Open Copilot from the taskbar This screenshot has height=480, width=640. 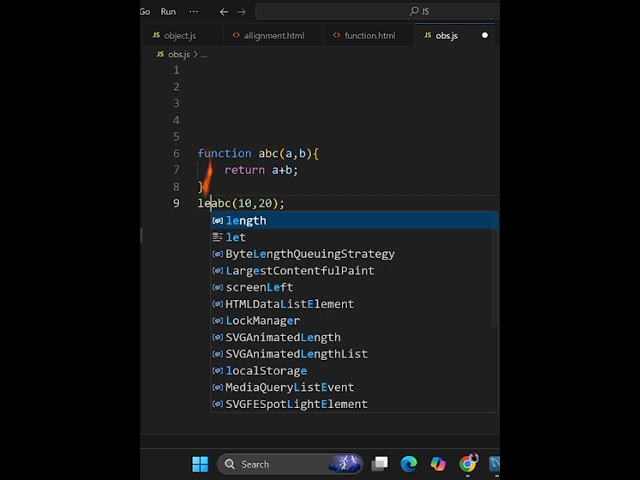click(438, 464)
